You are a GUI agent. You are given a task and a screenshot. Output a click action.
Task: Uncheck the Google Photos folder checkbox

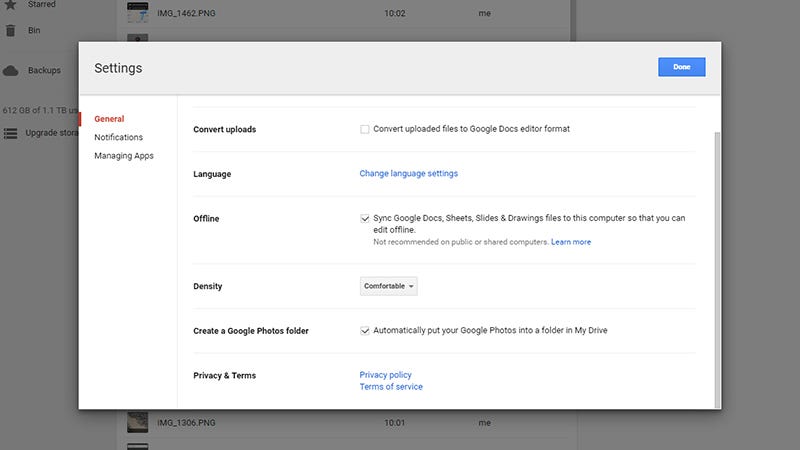pyautogui.click(x=364, y=331)
